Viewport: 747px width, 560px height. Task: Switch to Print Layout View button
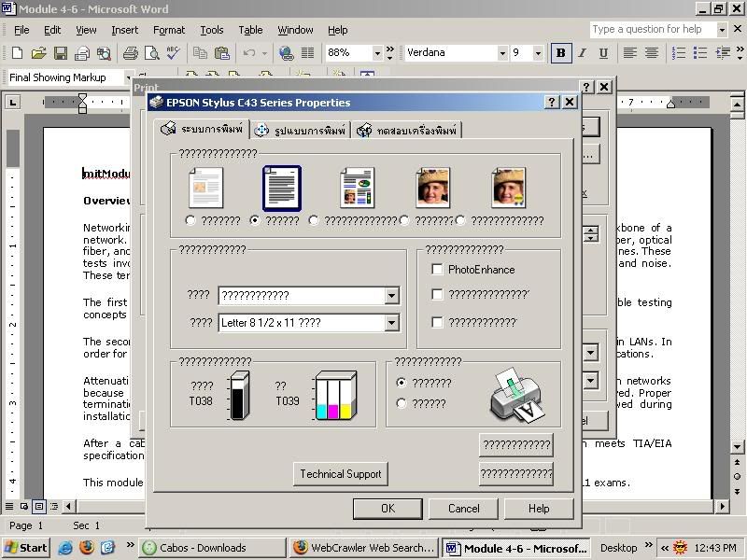[39, 506]
